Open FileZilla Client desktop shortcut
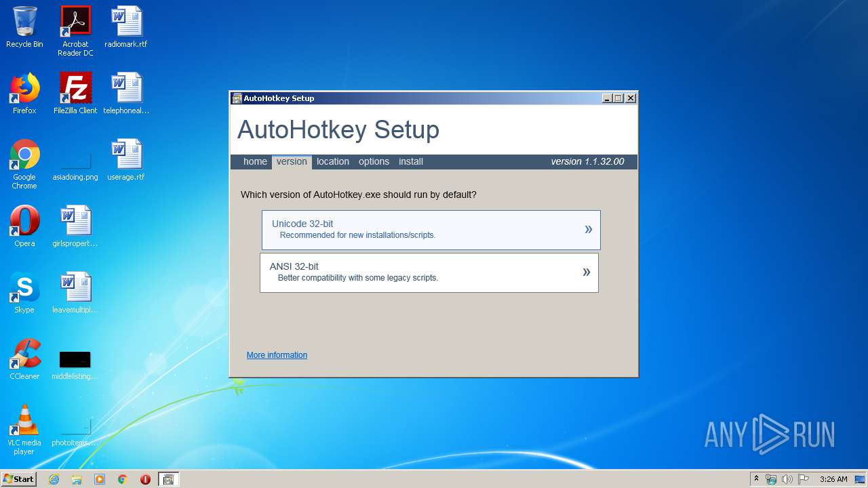Image resolution: width=868 pixels, height=488 pixels. (x=75, y=94)
